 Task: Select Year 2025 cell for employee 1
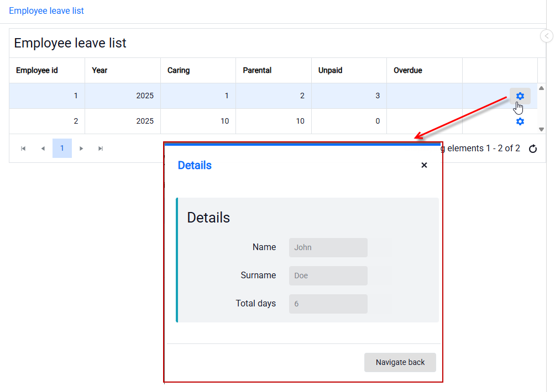(123, 96)
